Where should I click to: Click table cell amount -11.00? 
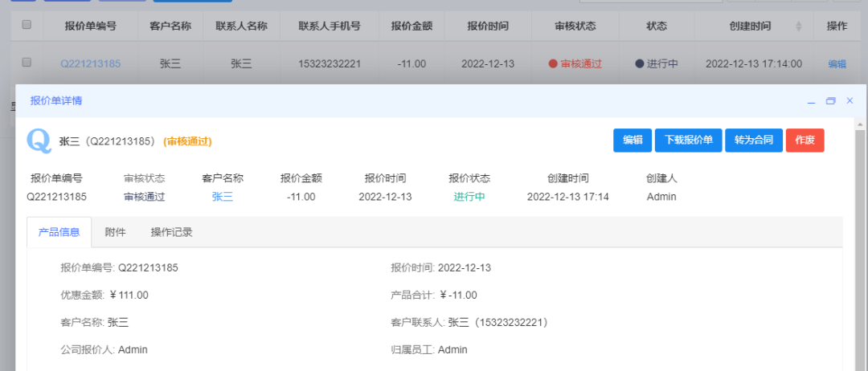(x=411, y=64)
